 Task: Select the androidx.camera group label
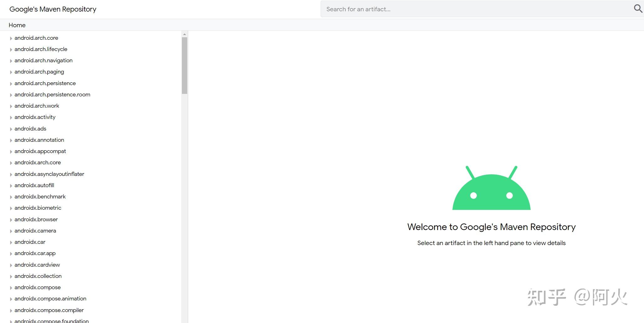35,231
